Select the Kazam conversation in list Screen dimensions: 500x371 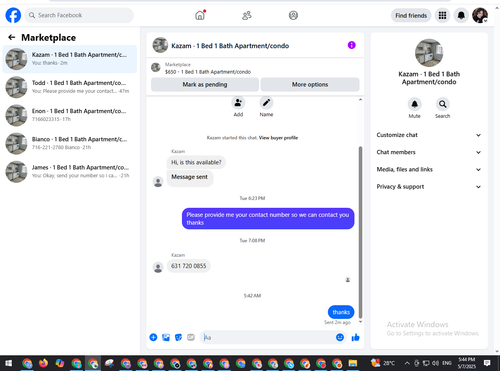(x=70, y=59)
